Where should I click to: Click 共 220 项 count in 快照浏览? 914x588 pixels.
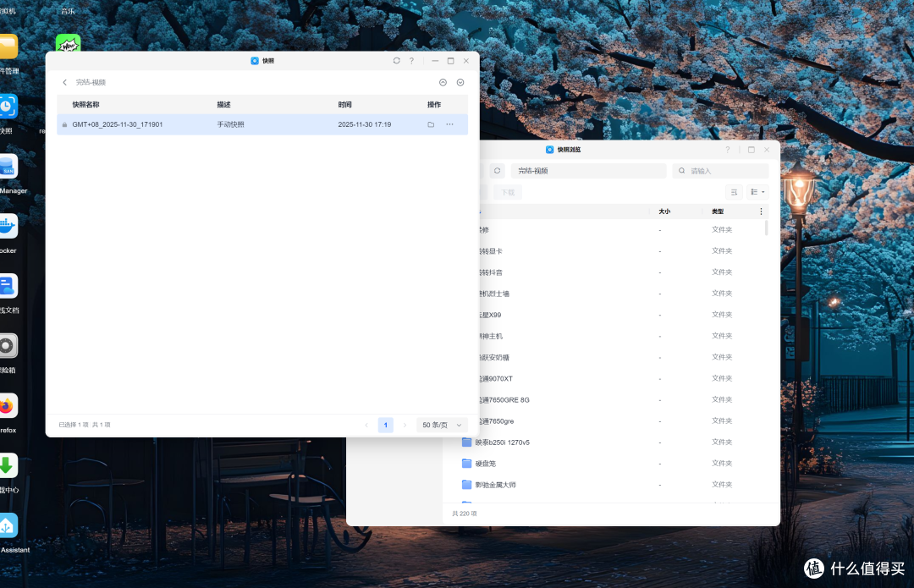coord(465,514)
